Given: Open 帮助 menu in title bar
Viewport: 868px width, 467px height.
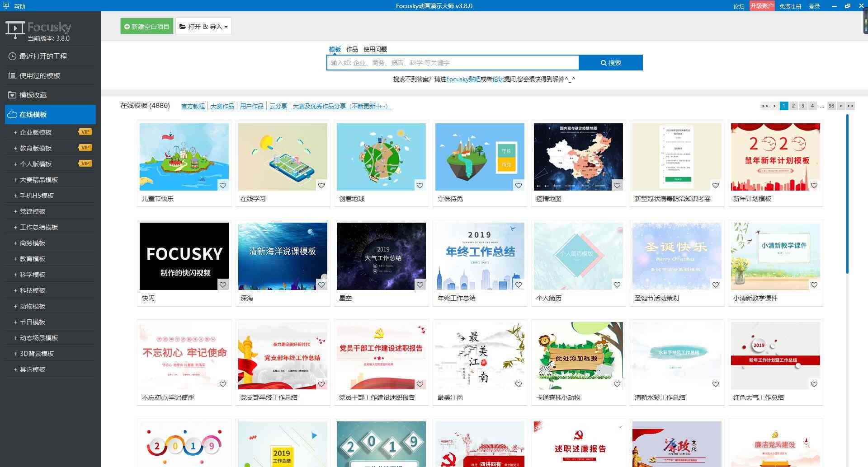Looking at the screenshot, I should click(19, 6).
